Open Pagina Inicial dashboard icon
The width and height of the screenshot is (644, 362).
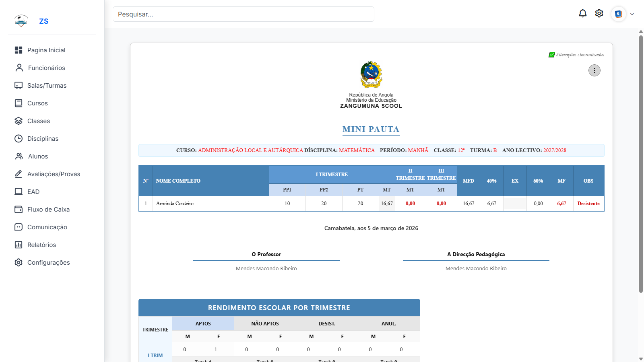pos(19,50)
